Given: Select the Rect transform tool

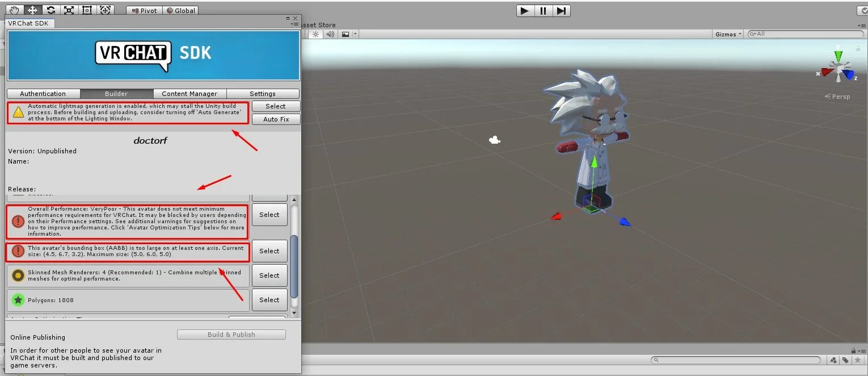Looking at the screenshot, I should 87,10.
